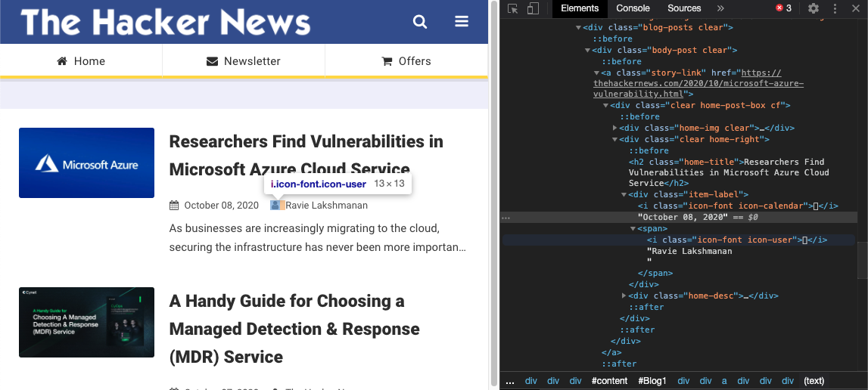Click calendar icon before October 08, 2020
Screen dimensions: 868x390
(174, 206)
